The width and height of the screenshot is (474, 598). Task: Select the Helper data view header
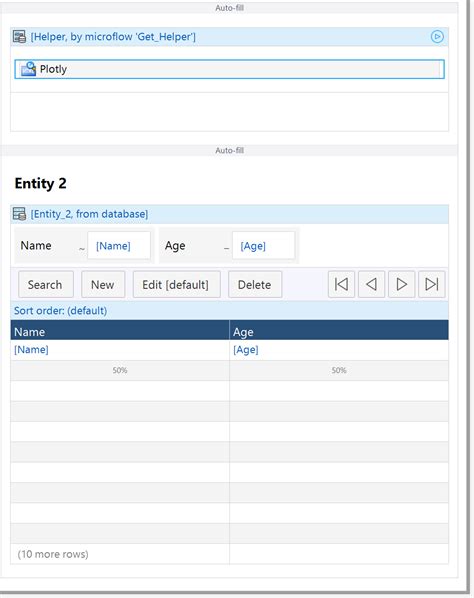230,37
